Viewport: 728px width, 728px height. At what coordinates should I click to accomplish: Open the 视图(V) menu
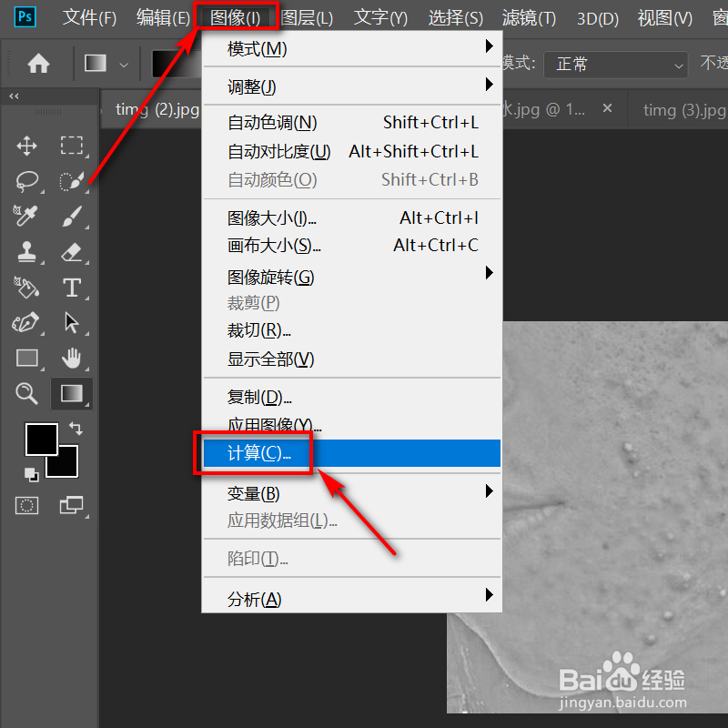(665, 17)
